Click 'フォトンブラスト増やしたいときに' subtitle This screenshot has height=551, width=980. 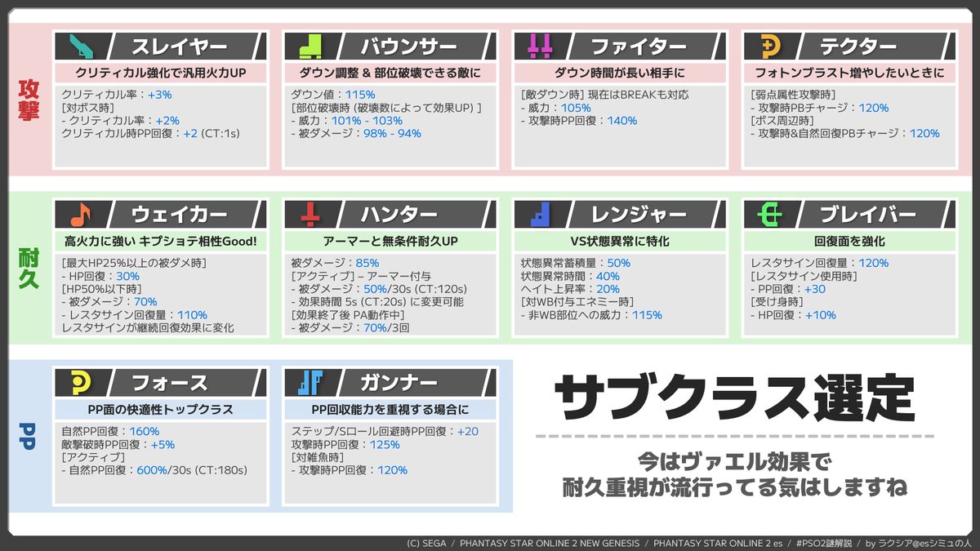click(850, 73)
